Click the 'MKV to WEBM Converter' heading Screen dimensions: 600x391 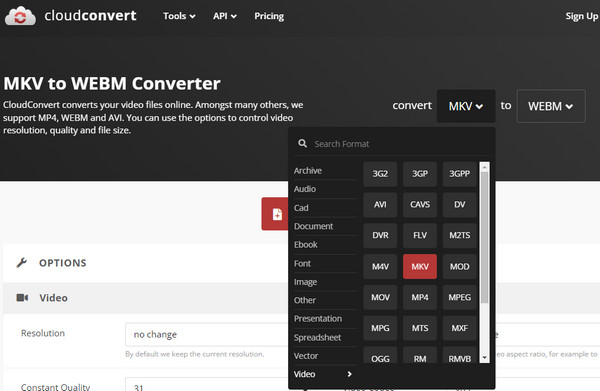[x=112, y=83]
